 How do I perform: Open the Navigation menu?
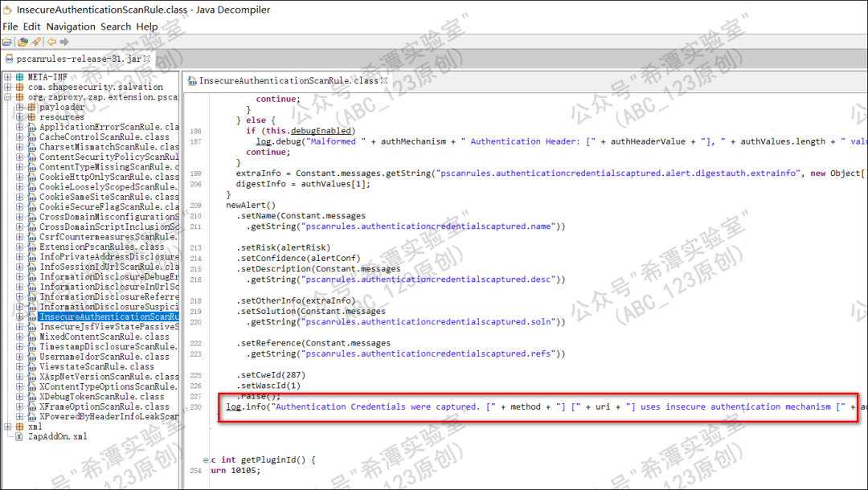(x=70, y=27)
